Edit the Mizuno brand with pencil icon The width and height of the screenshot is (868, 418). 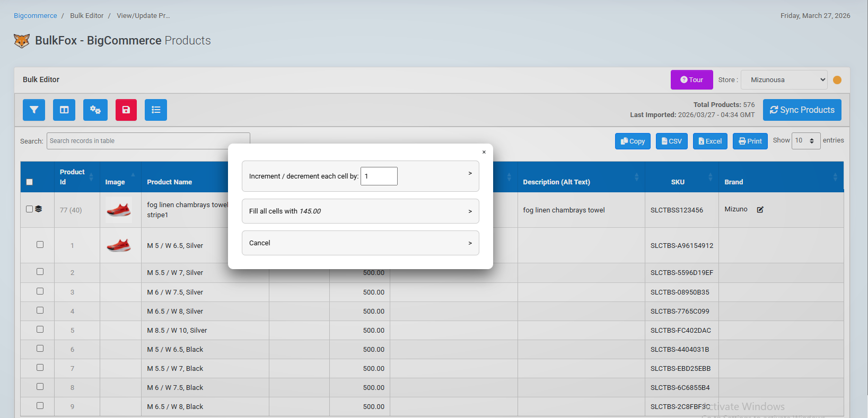click(x=760, y=210)
